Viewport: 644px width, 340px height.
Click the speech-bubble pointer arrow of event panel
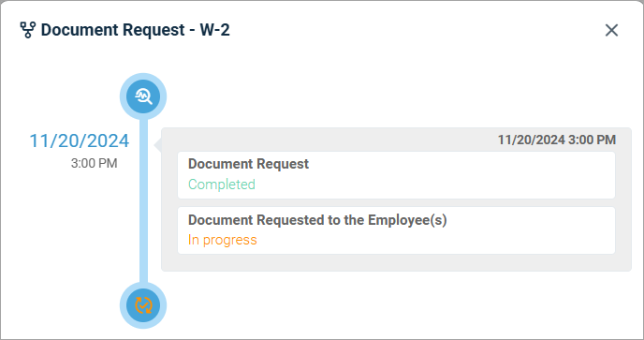point(157,145)
